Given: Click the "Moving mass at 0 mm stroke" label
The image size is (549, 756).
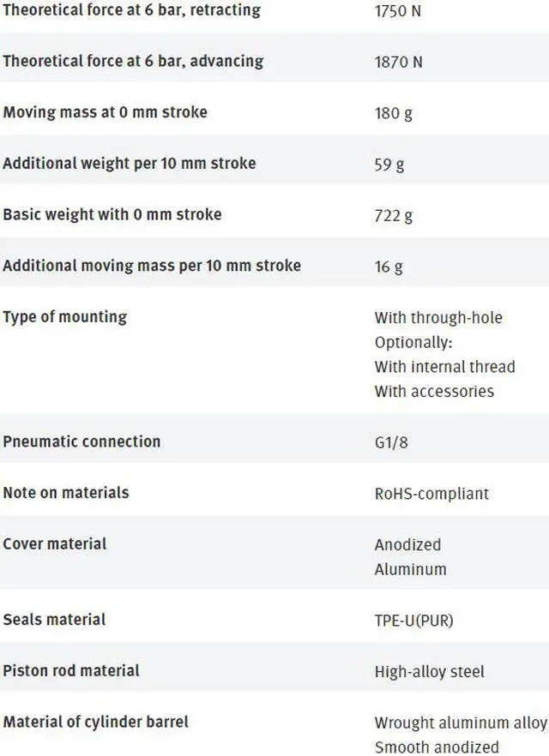Looking at the screenshot, I should click(105, 112).
